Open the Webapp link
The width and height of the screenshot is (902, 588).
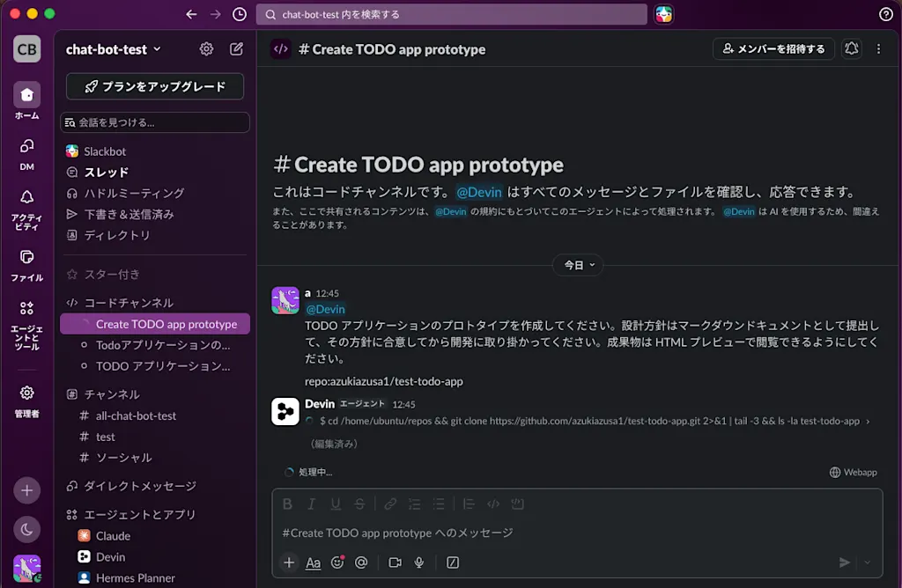click(853, 472)
